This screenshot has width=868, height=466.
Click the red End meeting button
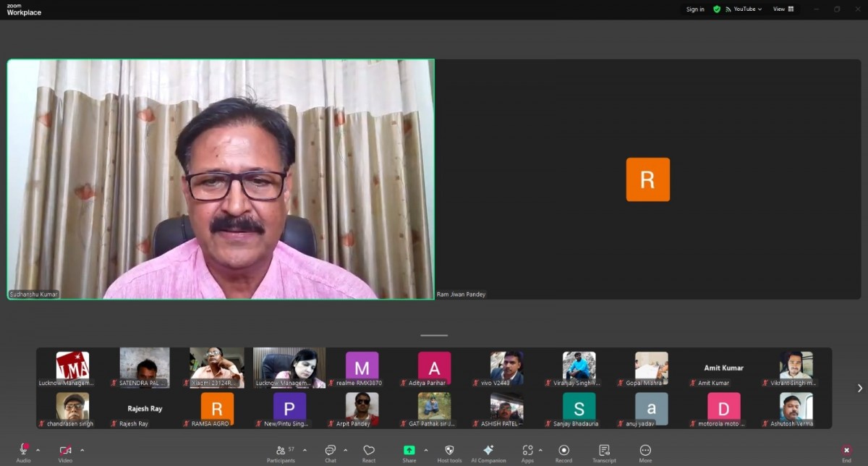point(846,452)
